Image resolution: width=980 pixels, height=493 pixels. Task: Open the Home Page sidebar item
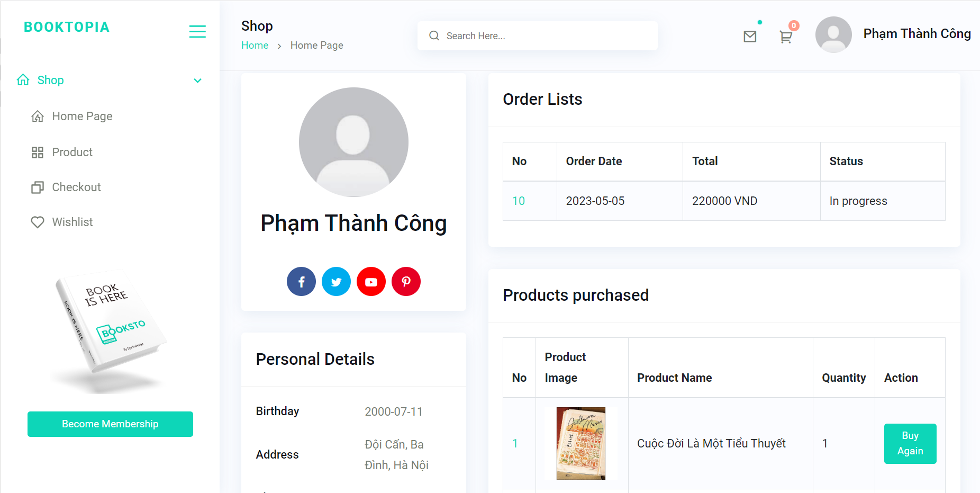tap(82, 116)
